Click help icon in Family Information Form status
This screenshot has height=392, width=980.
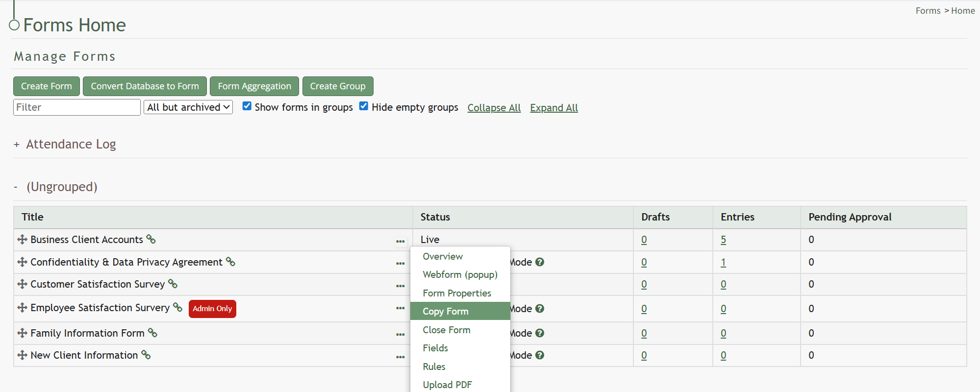pyautogui.click(x=540, y=333)
